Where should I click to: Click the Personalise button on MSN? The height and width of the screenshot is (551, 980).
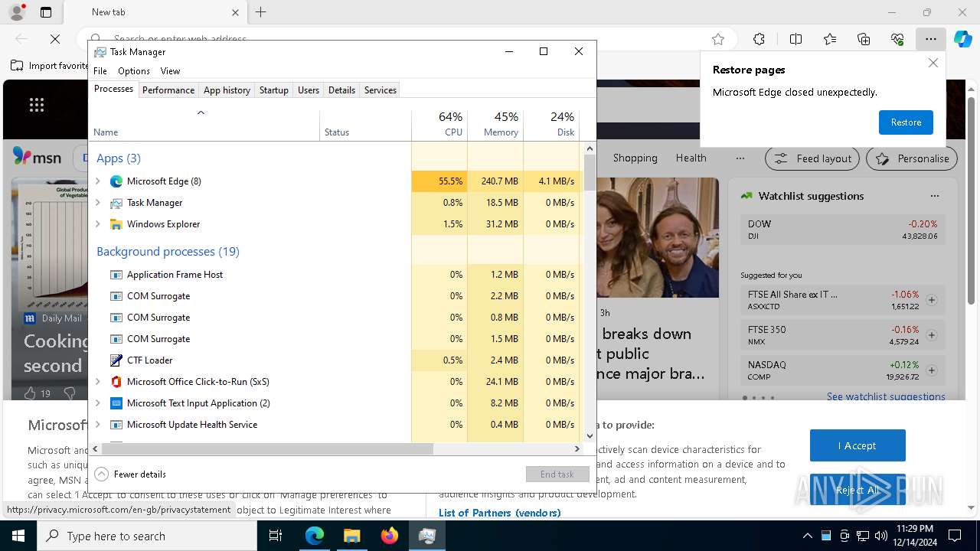[x=912, y=158]
